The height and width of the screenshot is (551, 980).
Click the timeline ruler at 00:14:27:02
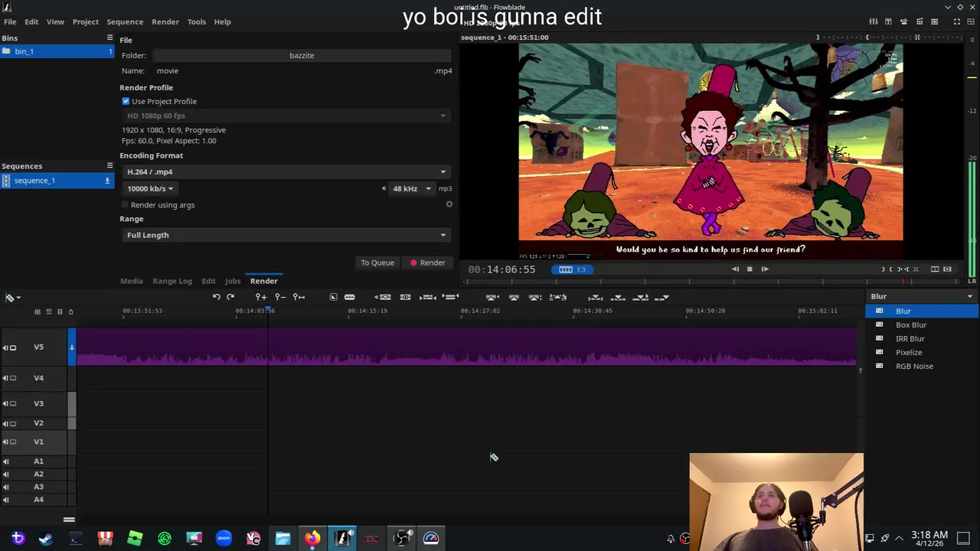480,311
